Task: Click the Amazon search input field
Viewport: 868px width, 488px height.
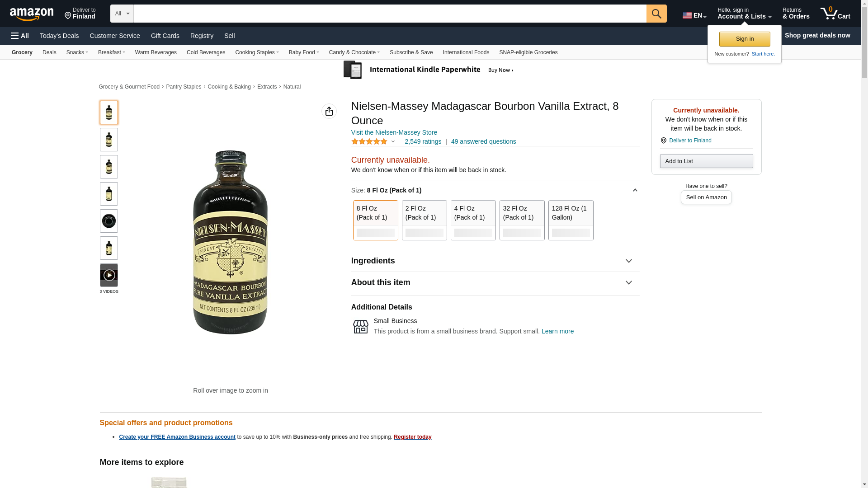Action: [390, 14]
